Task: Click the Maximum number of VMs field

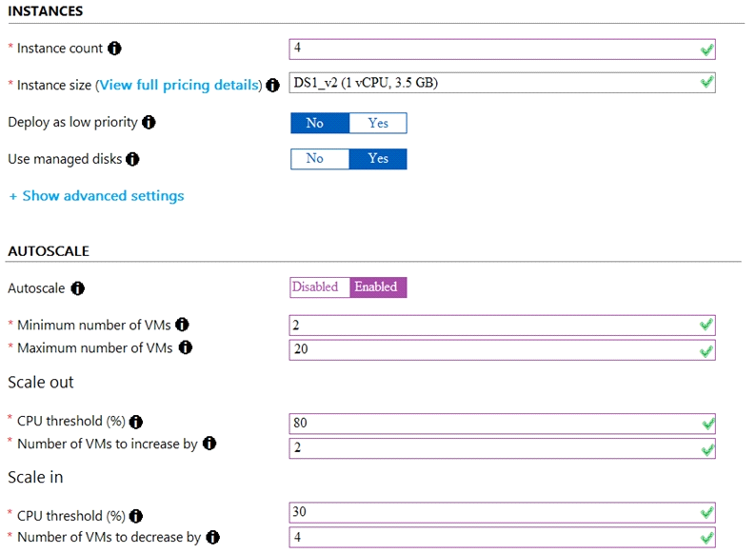Action: [503, 349]
